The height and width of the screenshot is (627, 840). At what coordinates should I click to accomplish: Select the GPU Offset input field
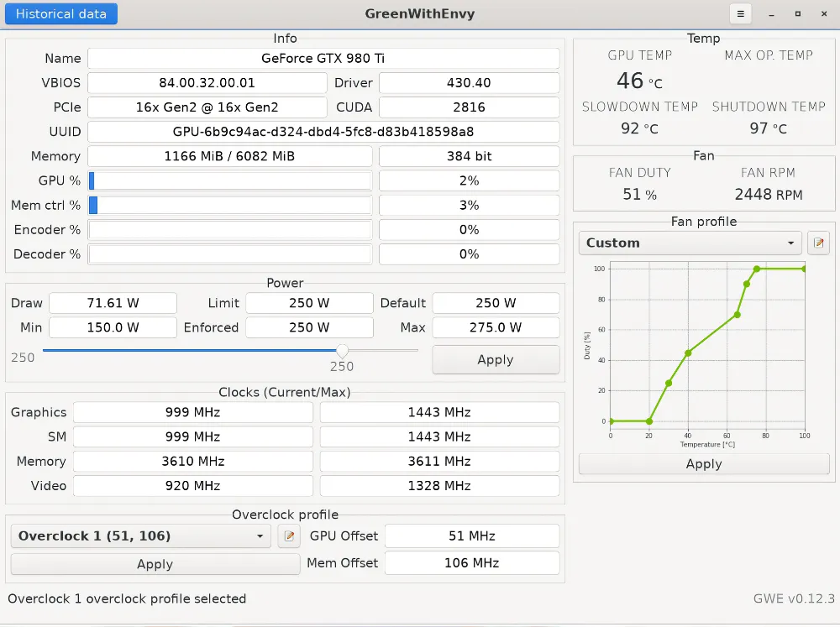click(471, 536)
